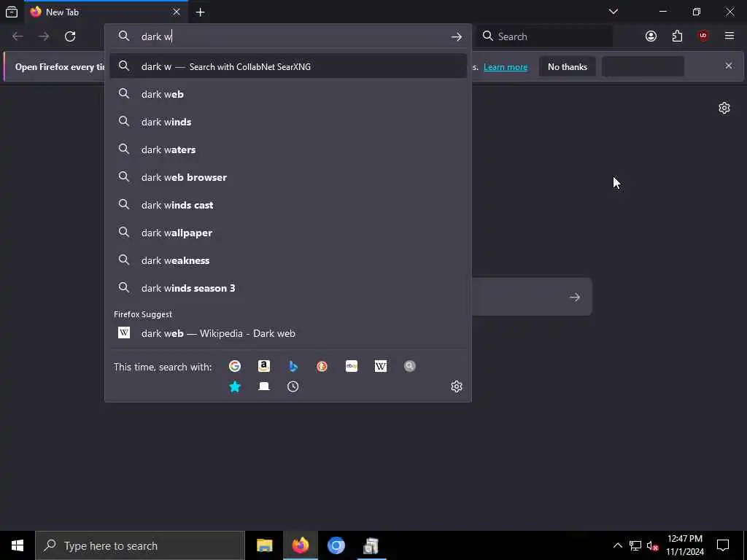Select the 'dark web browser' suggestion
This screenshot has height=560, width=747.
pos(287,177)
